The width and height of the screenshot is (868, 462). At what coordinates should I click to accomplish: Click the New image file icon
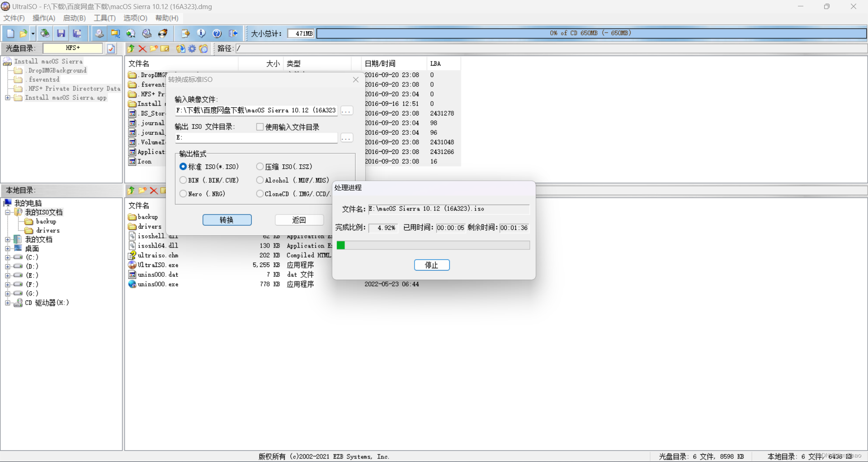[x=10, y=33]
